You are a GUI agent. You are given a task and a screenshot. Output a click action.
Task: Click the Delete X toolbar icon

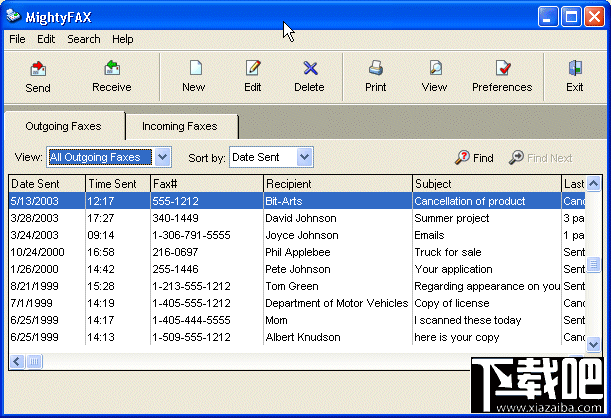coord(310,68)
